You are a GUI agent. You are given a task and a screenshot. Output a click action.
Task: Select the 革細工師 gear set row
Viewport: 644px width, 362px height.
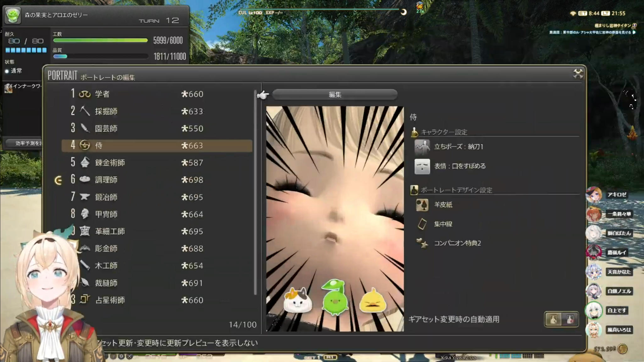157,231
